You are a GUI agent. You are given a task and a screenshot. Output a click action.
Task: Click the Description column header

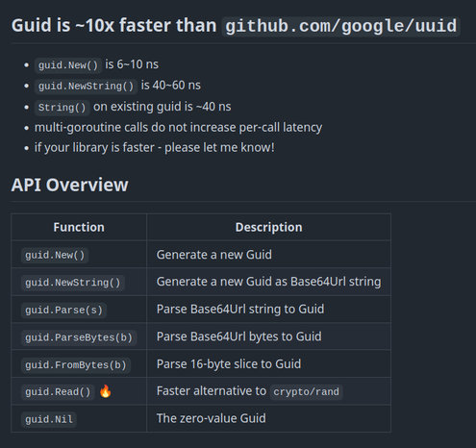(x=268, y=227)
